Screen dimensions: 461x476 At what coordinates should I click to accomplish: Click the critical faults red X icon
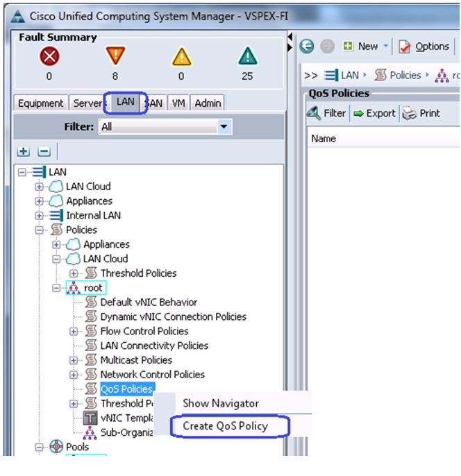coord(49,56)
